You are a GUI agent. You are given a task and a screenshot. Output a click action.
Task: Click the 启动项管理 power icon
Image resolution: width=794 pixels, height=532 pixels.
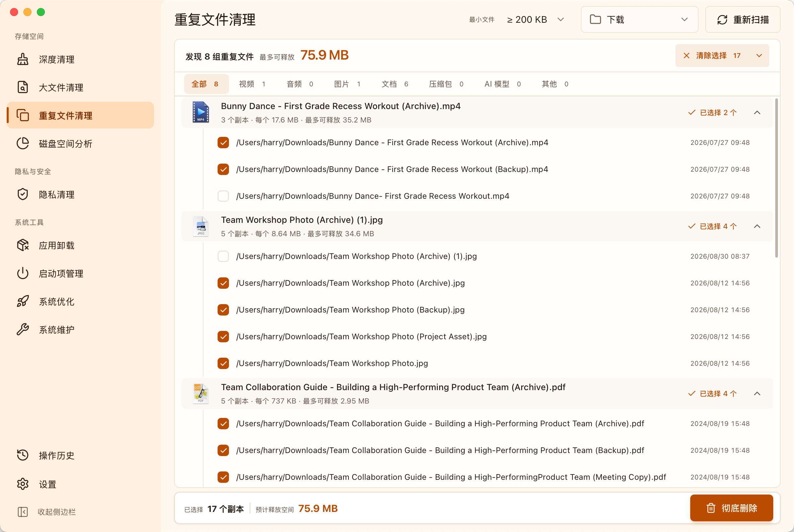click(23, 273)
